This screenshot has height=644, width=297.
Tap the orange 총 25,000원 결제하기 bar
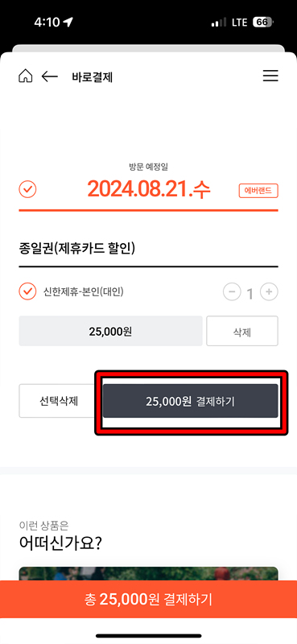[148, 599]
